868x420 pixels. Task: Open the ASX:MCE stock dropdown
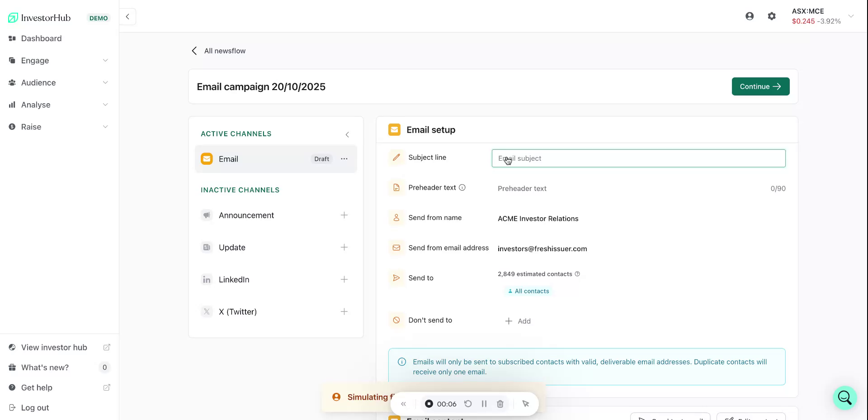(852, 16)
